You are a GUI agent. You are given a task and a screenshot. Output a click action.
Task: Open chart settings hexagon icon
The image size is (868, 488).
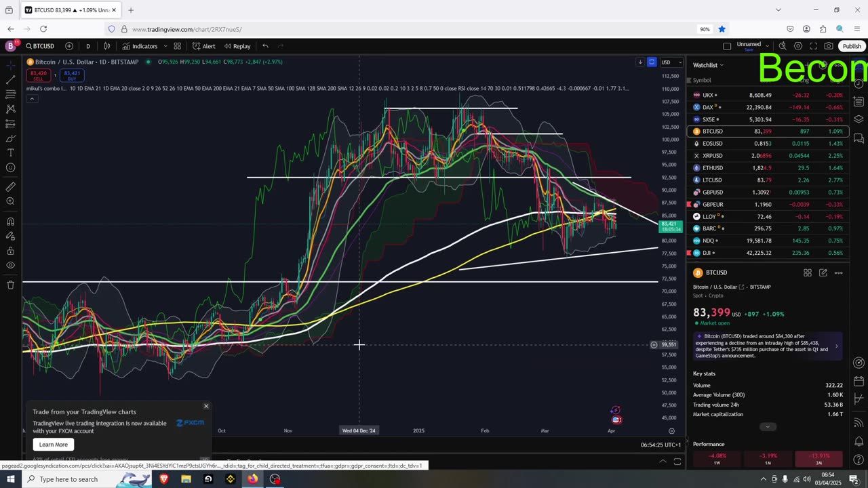point(798,46)
